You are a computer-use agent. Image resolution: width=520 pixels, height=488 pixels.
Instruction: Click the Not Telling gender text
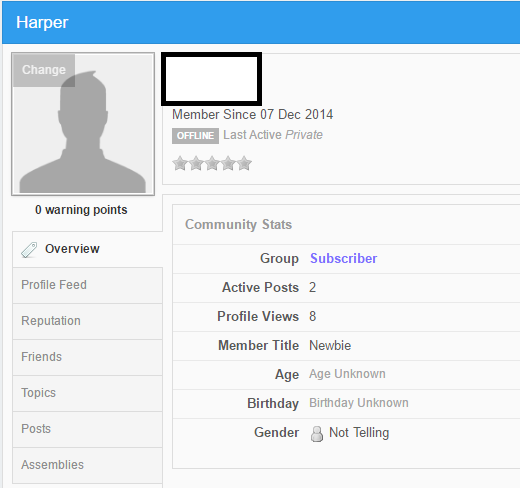[359, 433]
